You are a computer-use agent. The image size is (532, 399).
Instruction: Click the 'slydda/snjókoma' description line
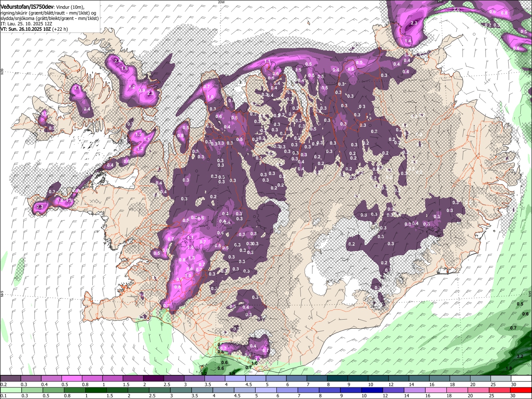click(49, 18)
